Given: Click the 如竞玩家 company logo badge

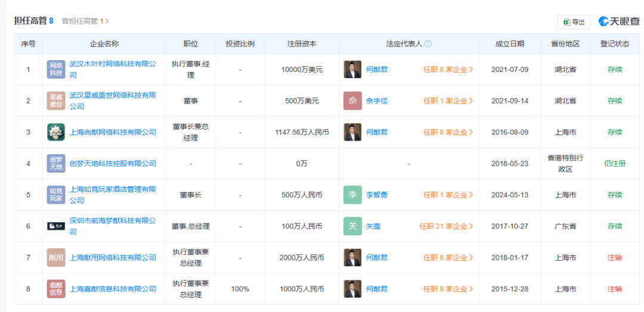Looking at the screenshot, I should click(56, 195).
